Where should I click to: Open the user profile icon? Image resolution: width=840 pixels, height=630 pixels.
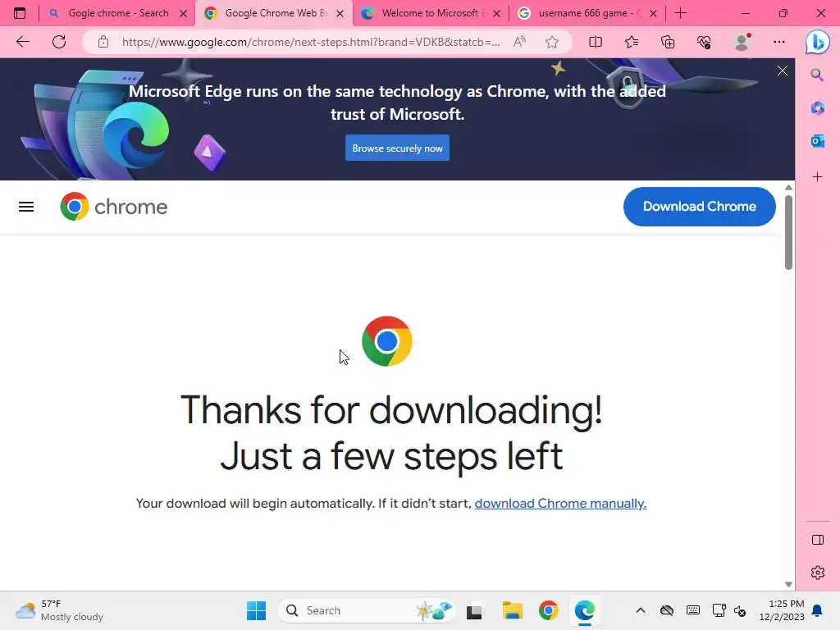click(742, 42)
